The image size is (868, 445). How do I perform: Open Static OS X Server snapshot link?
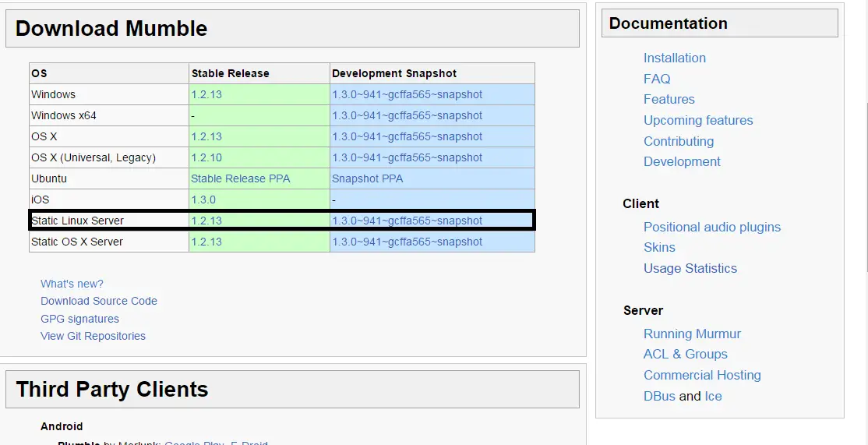tap(407, 242)
